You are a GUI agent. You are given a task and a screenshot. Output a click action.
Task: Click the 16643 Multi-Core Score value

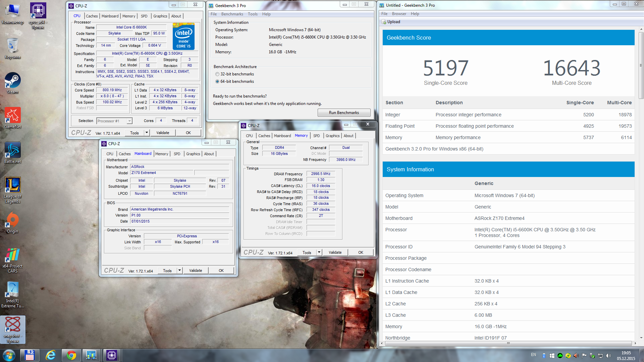572,68
